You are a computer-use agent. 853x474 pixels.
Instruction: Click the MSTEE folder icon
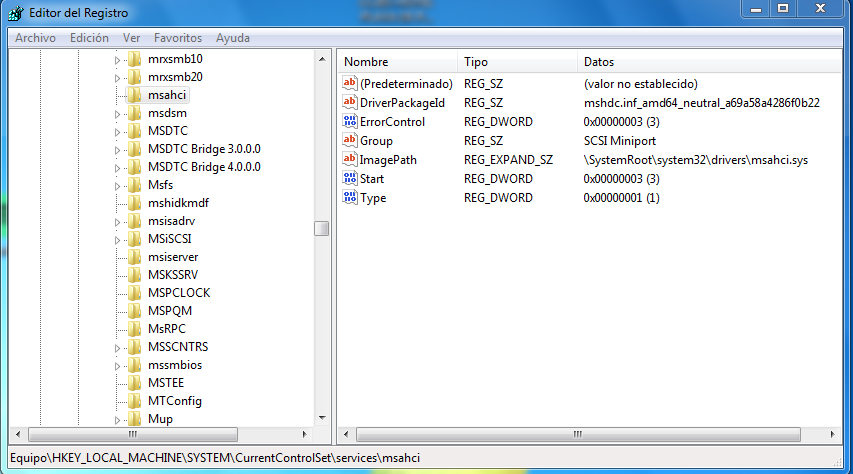coord(135,383)
